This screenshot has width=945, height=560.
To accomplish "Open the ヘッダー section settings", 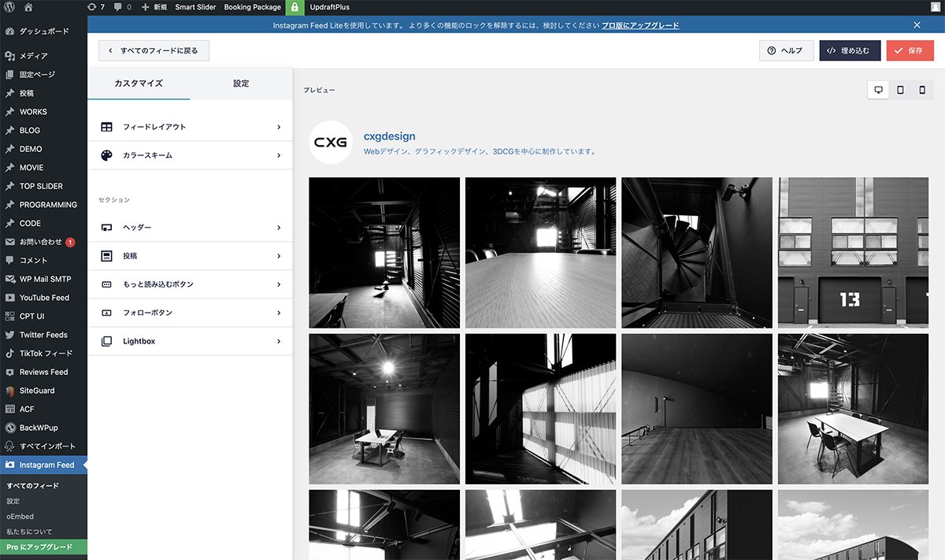I will tap(190, 228).
